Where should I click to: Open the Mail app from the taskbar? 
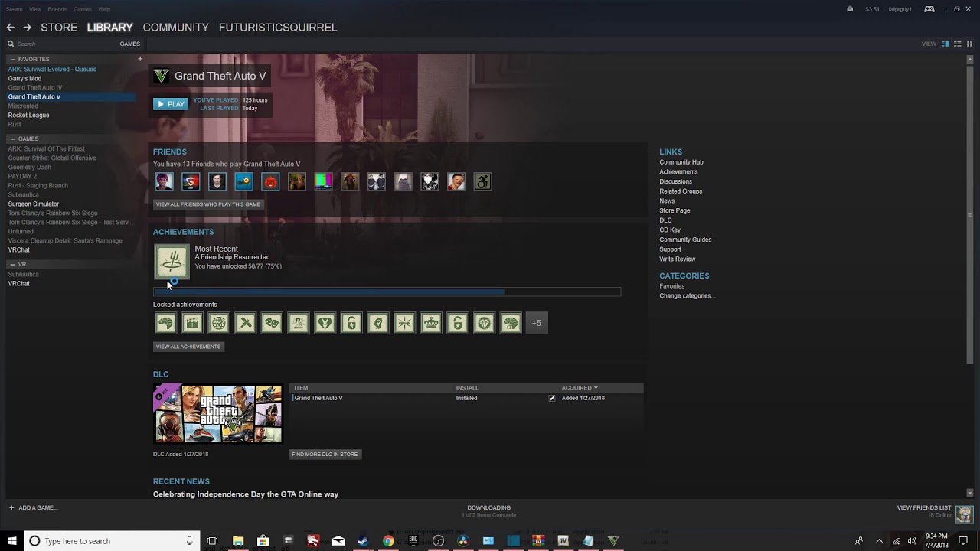pyautogui.click(x=338, y=541)
